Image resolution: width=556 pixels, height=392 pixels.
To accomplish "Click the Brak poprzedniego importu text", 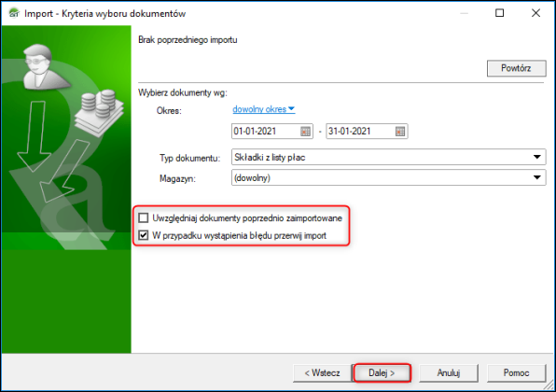I will [188, 40].
